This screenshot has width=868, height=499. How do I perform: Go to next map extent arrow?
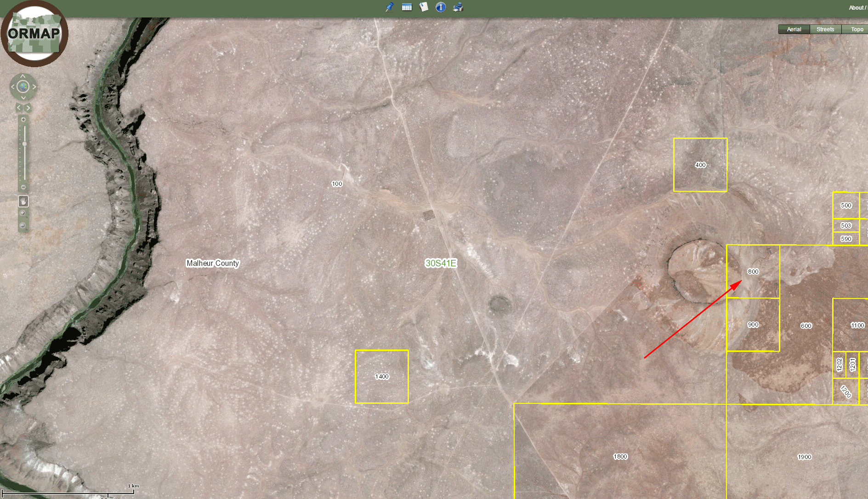[28, 108]
